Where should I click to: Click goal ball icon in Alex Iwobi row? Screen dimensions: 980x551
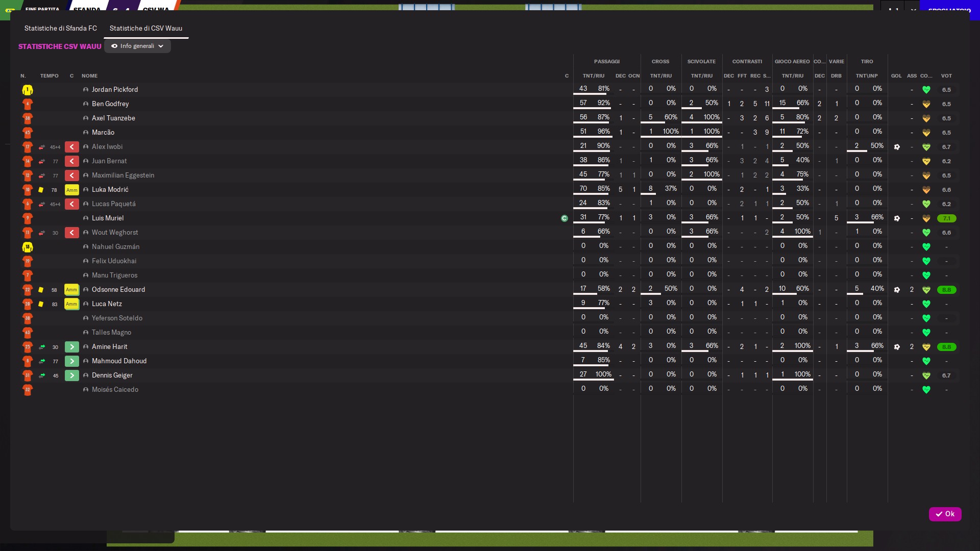pos(897,147)
